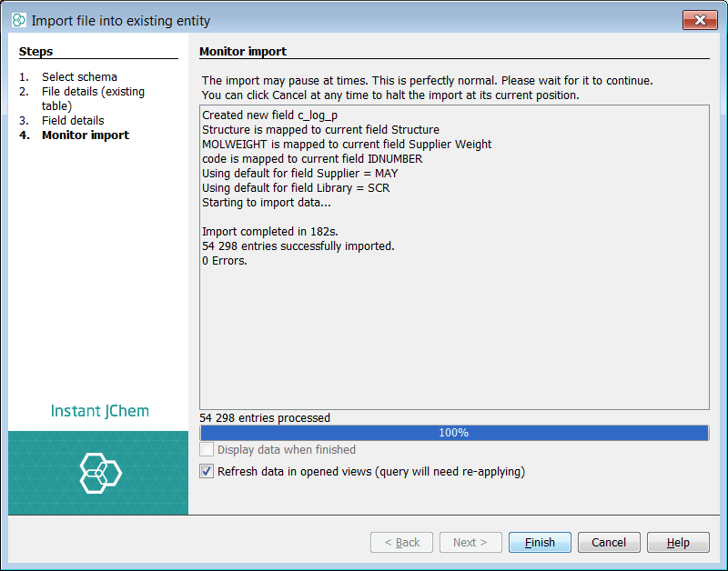Open Help for the import wizard
The image size is (728, 571).
point(678,542)
